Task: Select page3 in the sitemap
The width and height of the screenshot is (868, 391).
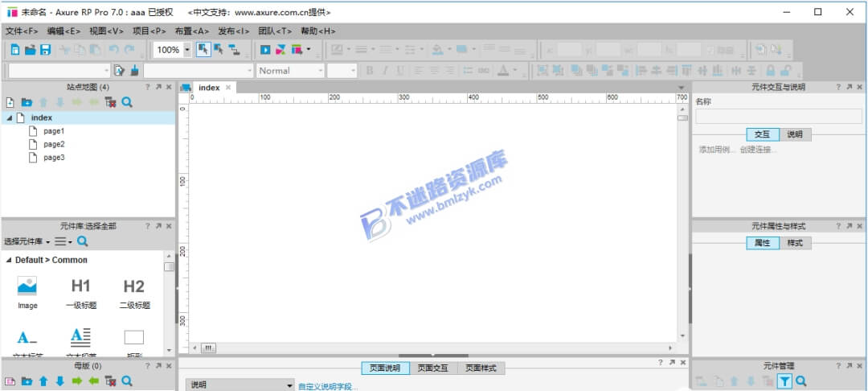Action: click(55, 158)
